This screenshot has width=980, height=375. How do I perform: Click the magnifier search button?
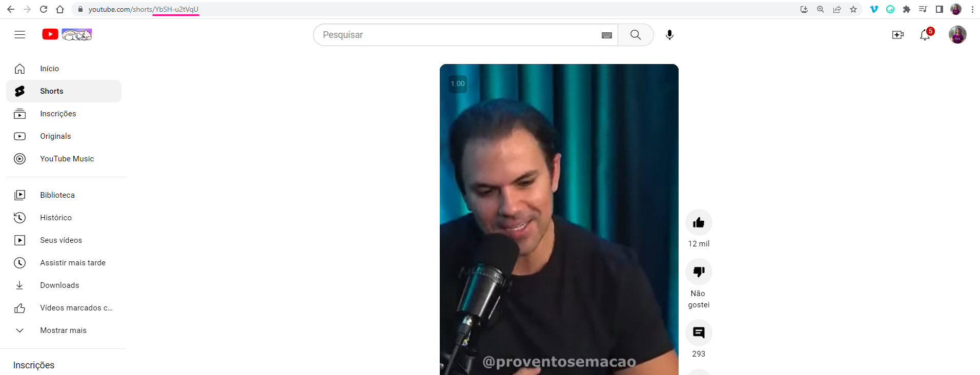pyautogui.click(x=636, y=35)
